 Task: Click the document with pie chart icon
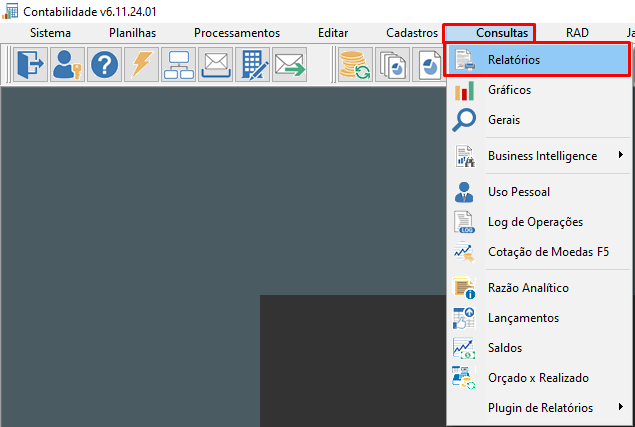click(x=429, y=64)
